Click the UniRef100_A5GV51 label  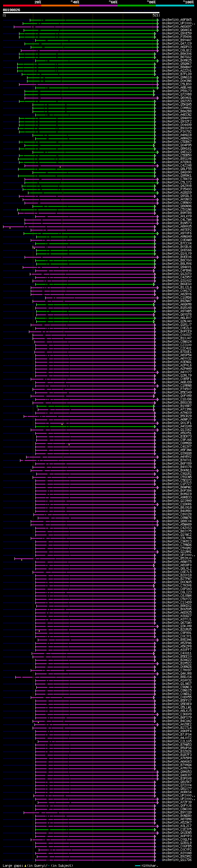coord(176,433)
